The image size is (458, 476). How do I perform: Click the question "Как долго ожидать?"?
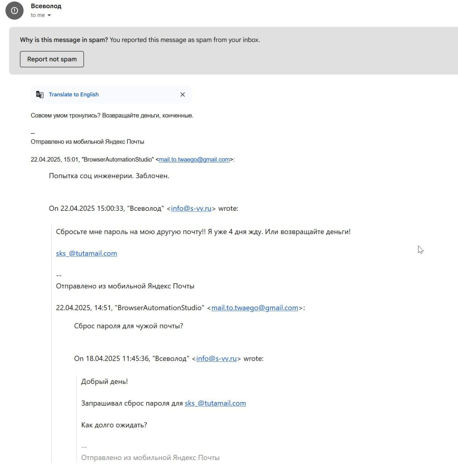point(114,425)
